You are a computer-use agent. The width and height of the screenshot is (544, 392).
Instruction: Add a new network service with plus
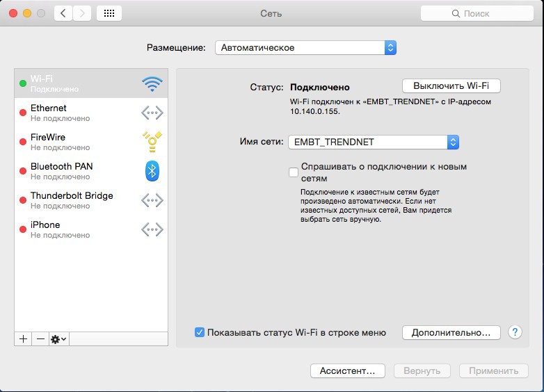tap(23, 338)
